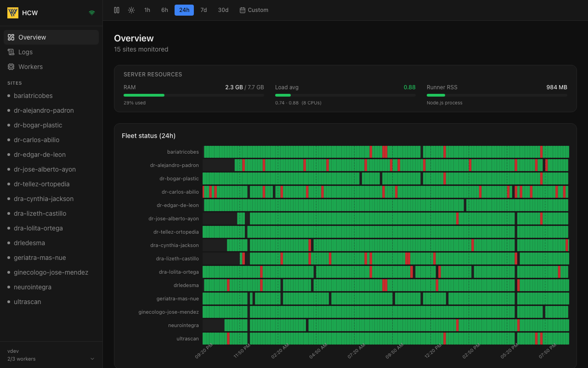
Task: Open dr-alejandro-padron site in sidebar
Action: 51,110
